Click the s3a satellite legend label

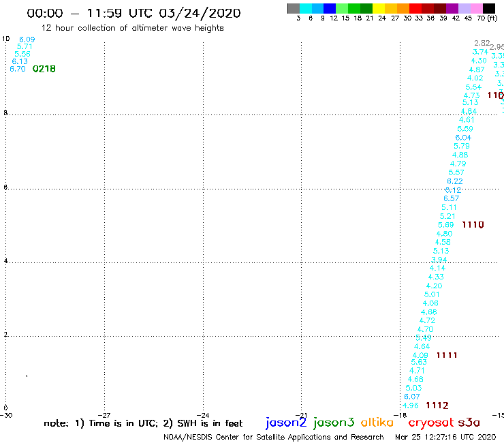(x=469, y=423)
